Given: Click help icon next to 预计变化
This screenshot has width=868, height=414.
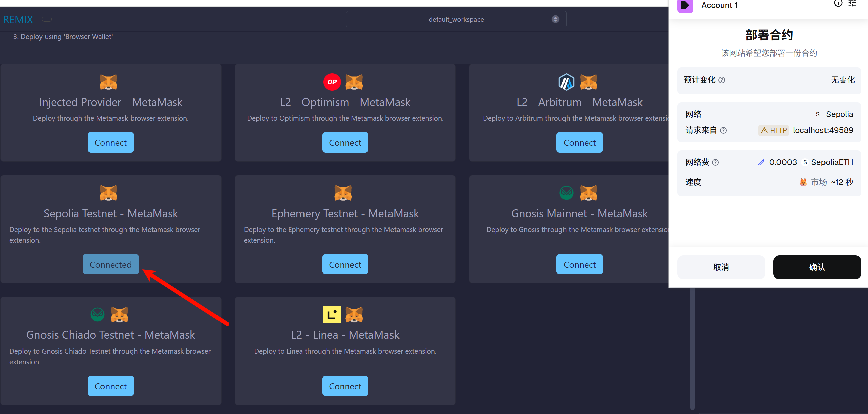Looking at the screenshot, I should [722, 80].
